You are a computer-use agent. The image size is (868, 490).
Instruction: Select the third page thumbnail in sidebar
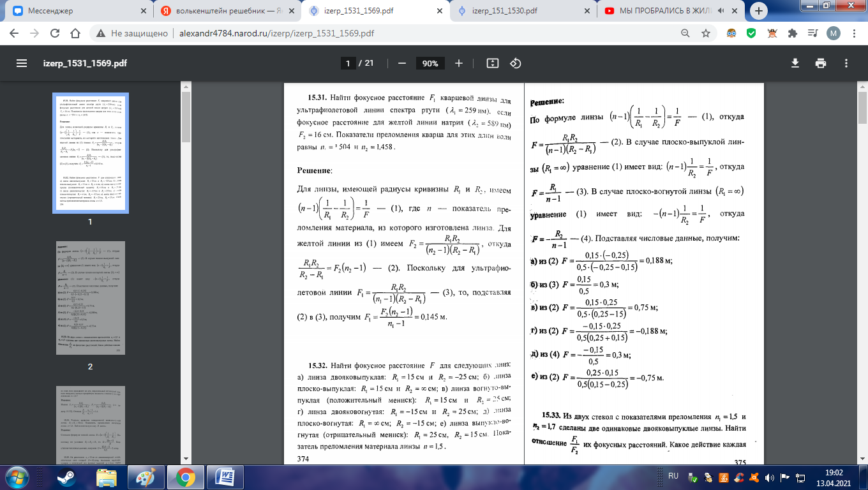coord(90,425)
